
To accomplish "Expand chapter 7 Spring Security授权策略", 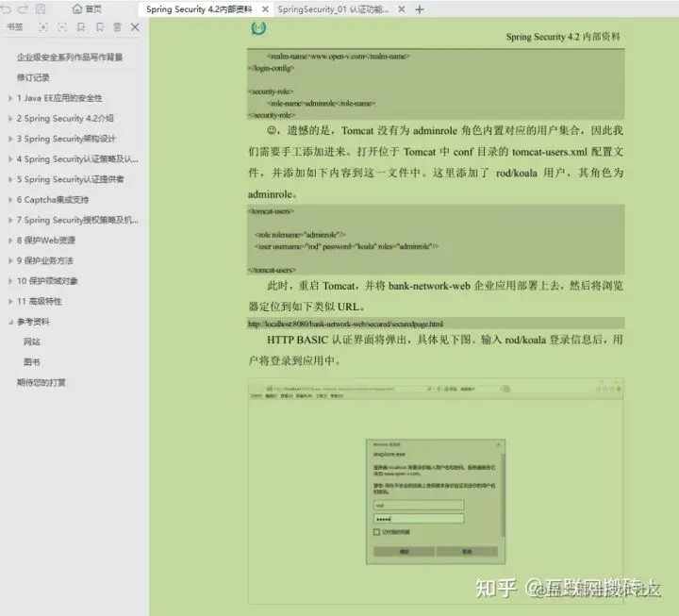I will 10,220.
